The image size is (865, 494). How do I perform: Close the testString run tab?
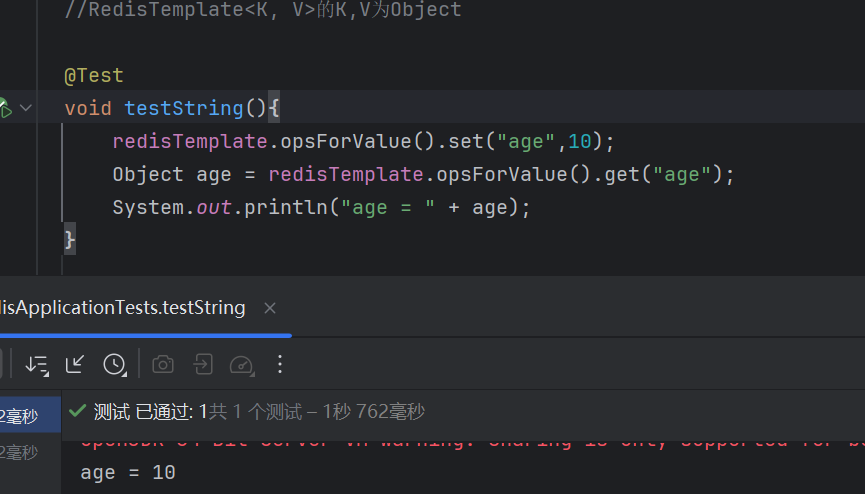point(270,308)
